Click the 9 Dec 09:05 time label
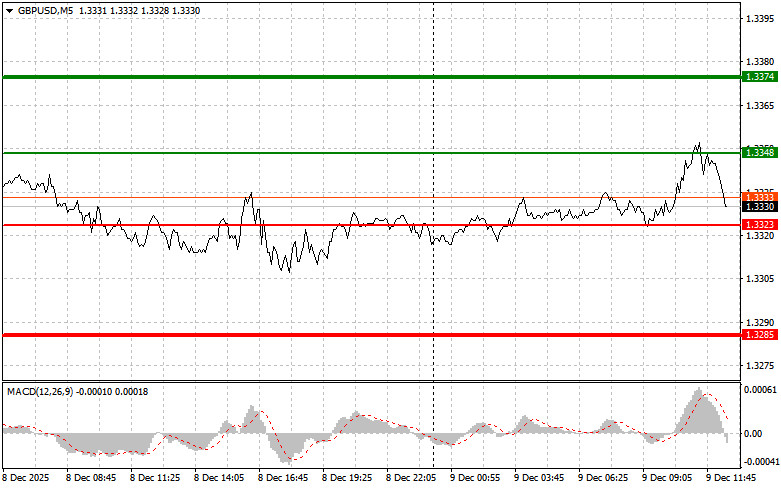Screen dimensions: 781x489 coord(667,478)
